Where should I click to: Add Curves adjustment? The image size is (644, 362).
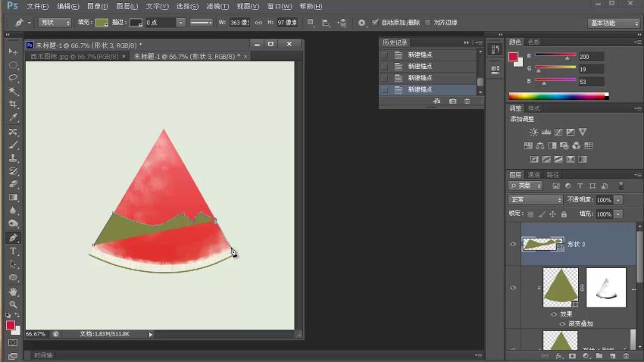(558, 132)
